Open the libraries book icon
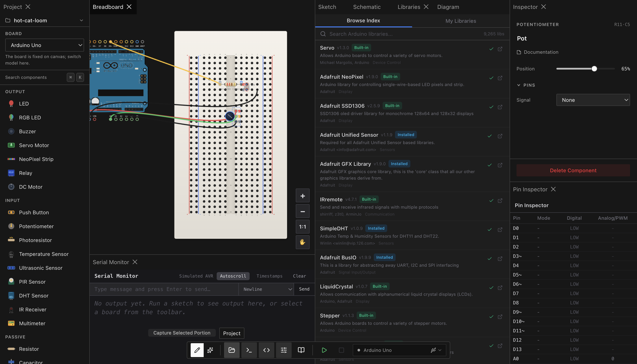637x364 pixels. (x=301, y=350)
